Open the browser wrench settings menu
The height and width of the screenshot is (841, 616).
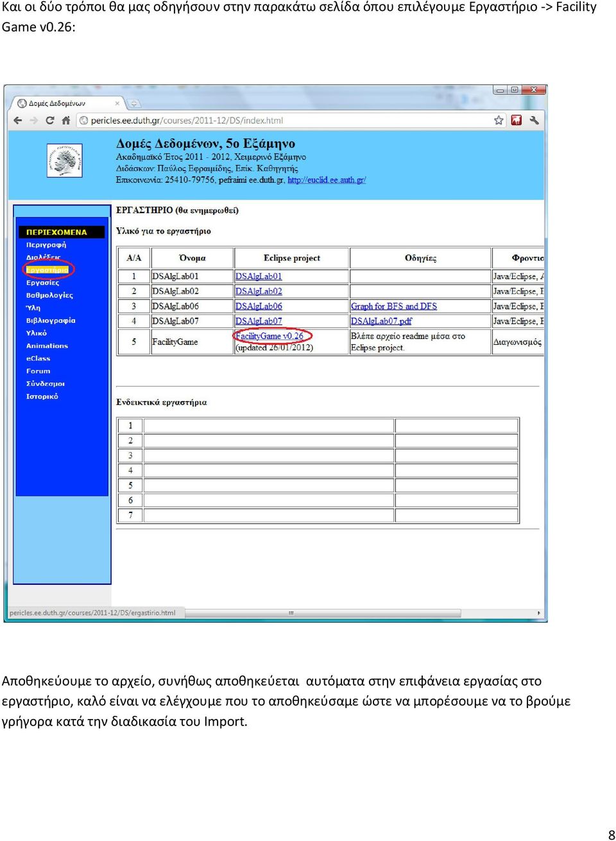(x=534, y=120)
